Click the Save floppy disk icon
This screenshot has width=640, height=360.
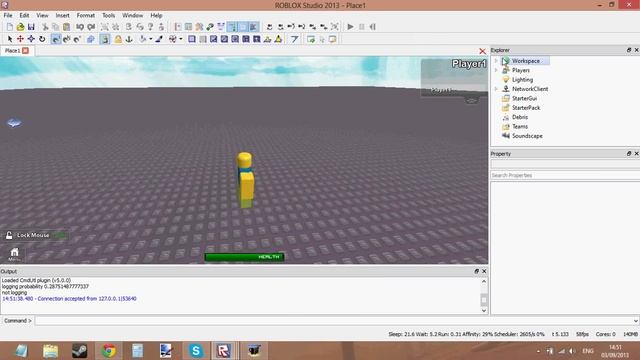tap(31, 27)
